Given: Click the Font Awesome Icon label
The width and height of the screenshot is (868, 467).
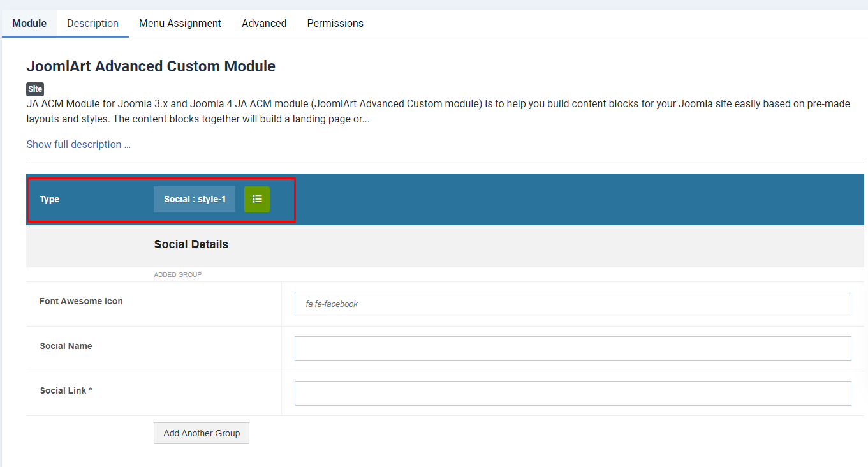Looking at the screenshot, I should pyautogui.click(x=81, y=301).
